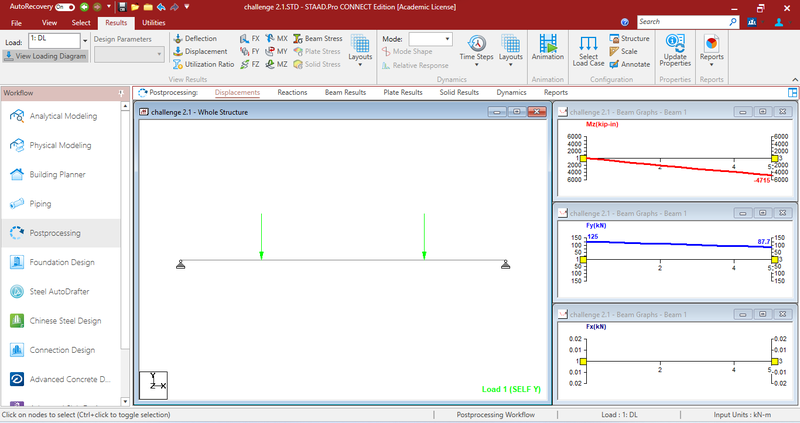
Task: Open Steel AutoDrafter workflow
Action: [61, 292]
